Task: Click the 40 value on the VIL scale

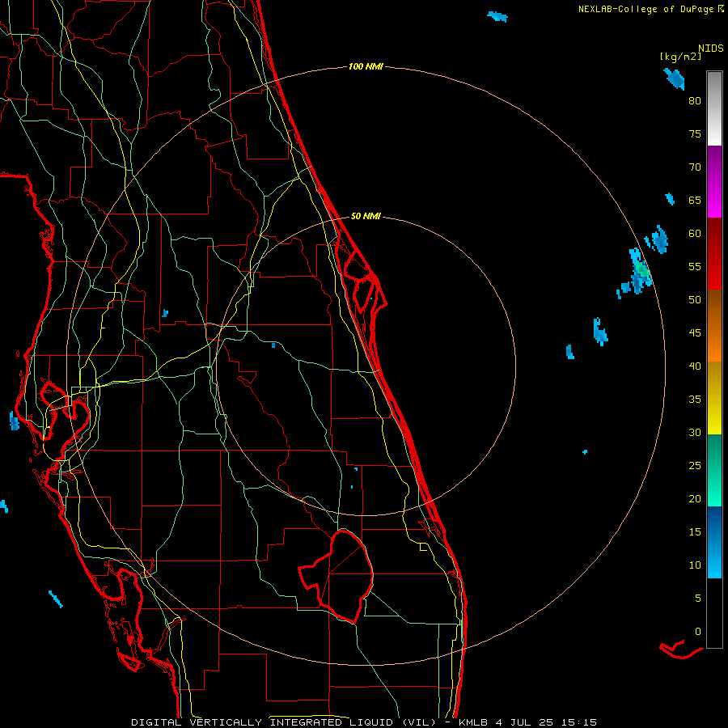Action: pos(695,366)
